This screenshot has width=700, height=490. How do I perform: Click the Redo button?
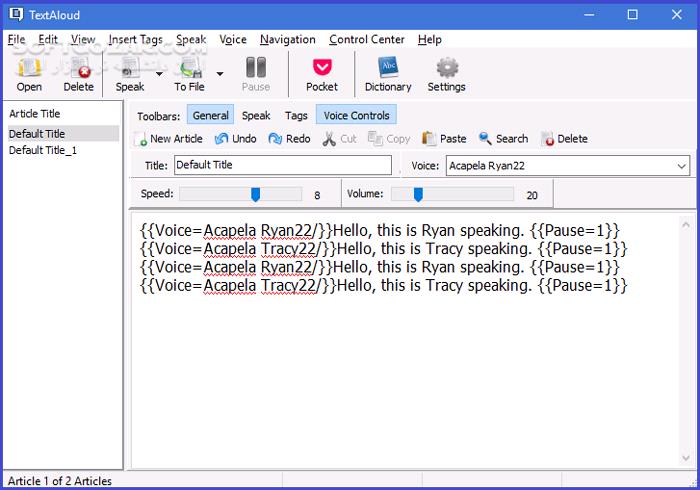coord(289,139)
